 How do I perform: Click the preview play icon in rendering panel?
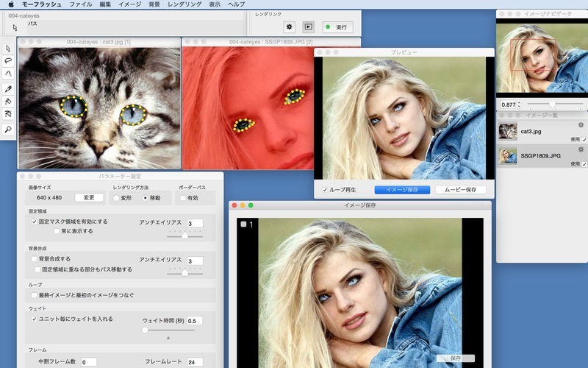[309, 27]
